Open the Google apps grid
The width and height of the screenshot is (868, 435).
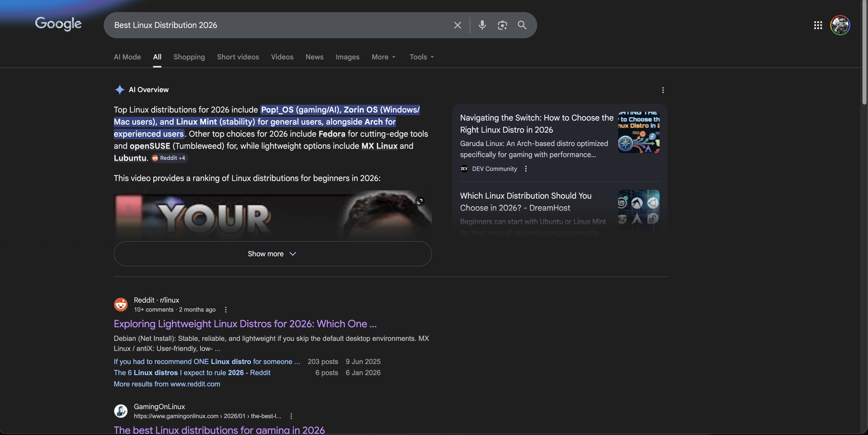click(x=818, y=25)
